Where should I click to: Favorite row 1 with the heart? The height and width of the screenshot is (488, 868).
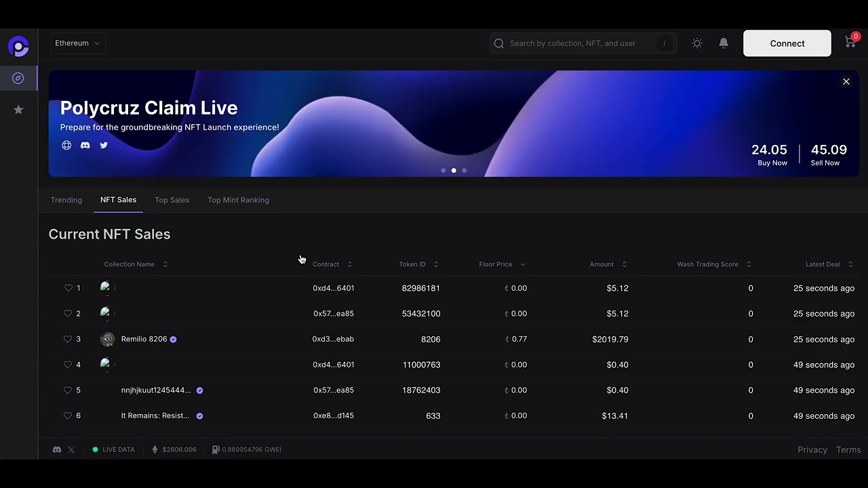pyautogui.click(x=68, y=288)
